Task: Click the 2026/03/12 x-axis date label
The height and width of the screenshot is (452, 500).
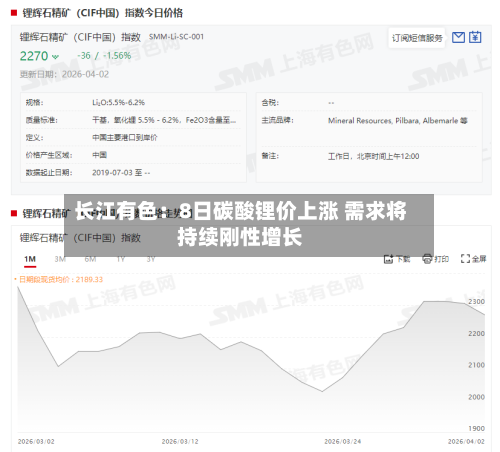Action: (180, 441)
